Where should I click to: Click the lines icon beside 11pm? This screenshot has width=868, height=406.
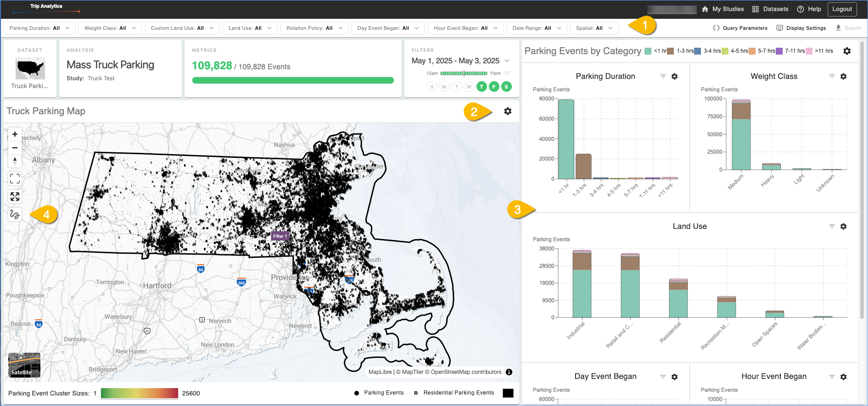(x=507, y=73)
